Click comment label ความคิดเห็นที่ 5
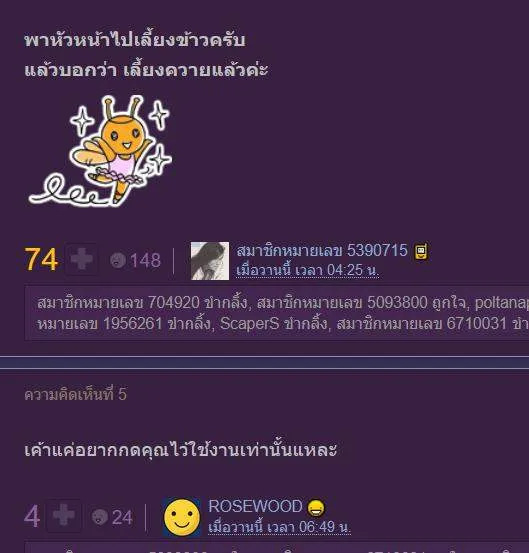The image size is (529, 553). (75, 394)
